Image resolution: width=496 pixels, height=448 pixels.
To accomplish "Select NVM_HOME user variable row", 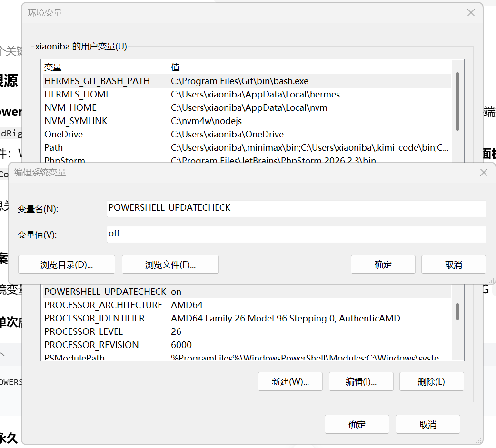I will click(x=246, y=107).
